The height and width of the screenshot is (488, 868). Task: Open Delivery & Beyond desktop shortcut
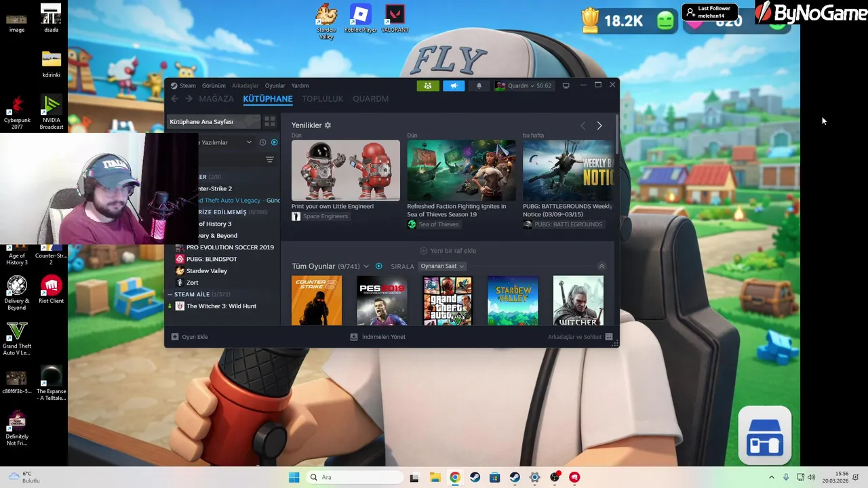pos(17,293)
